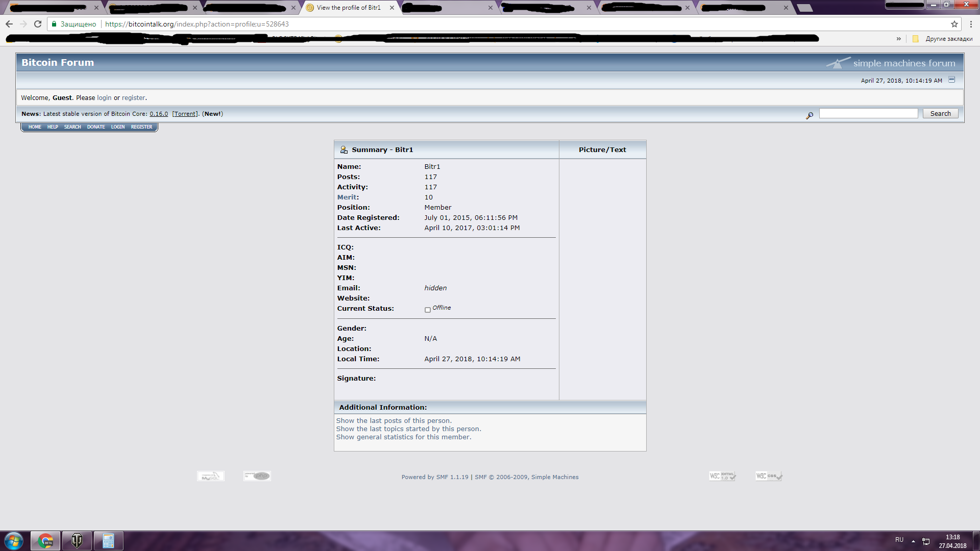Expand hidden bookmarks chevron

899,39
